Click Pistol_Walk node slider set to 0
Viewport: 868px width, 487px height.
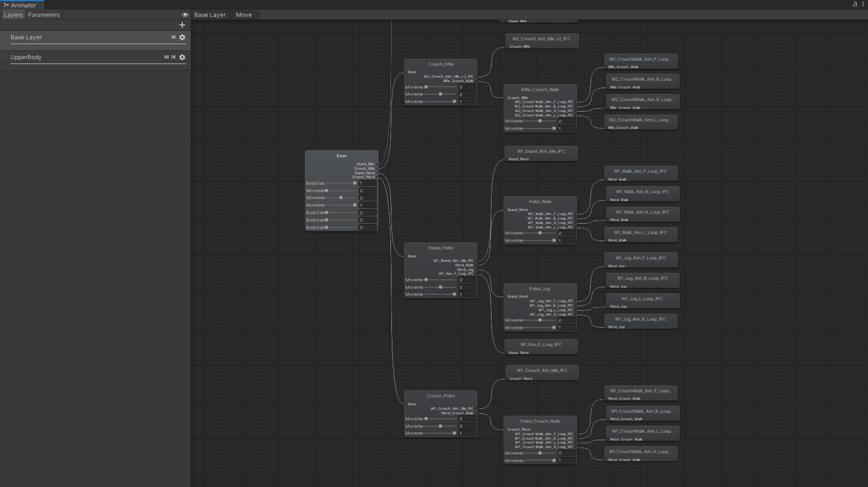(539, 233)
